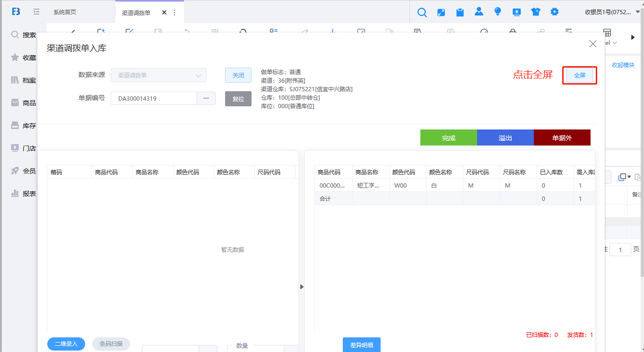Open 会员 in the left sidebar

click(23, 171)
